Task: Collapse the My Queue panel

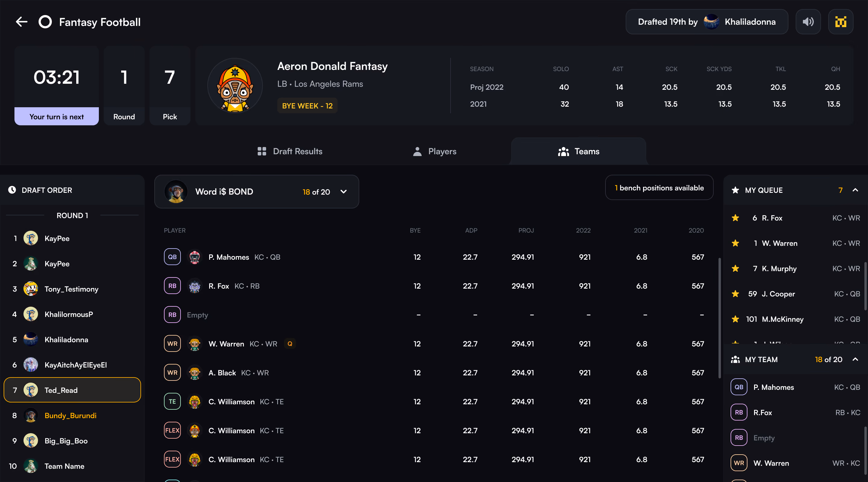Action: tap(855, 190)
